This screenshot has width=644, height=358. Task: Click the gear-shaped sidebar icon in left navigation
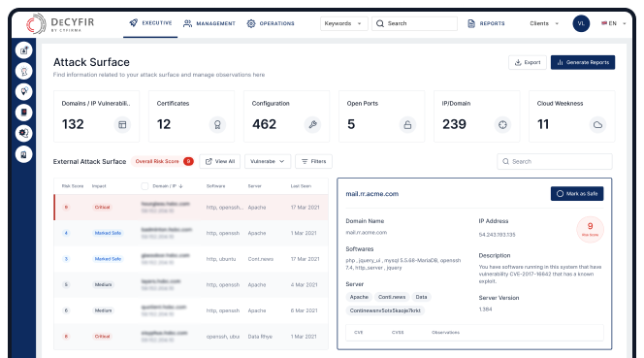pos(24,133)
